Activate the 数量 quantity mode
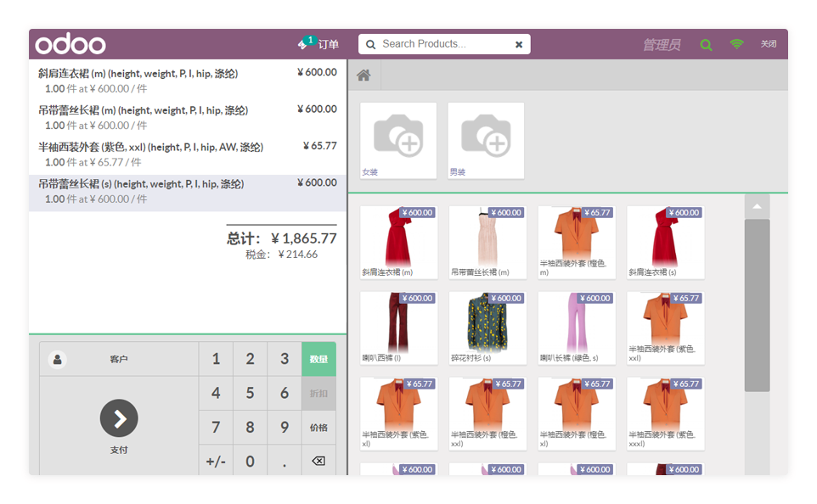817x504 pixels. tap(318, 360)
